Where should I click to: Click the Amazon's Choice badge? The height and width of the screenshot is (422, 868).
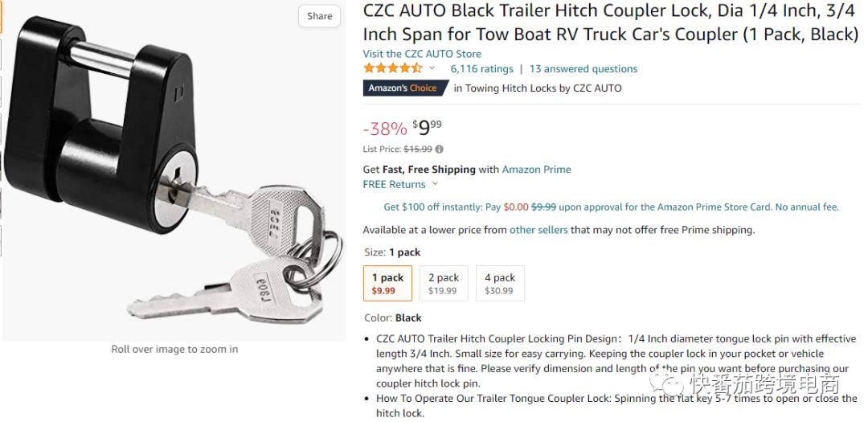pos(402,88)
